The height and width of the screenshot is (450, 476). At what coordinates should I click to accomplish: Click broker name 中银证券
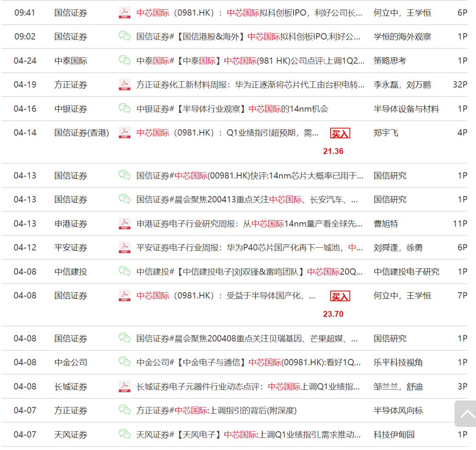pyautogui.click(x=71, y=109)
